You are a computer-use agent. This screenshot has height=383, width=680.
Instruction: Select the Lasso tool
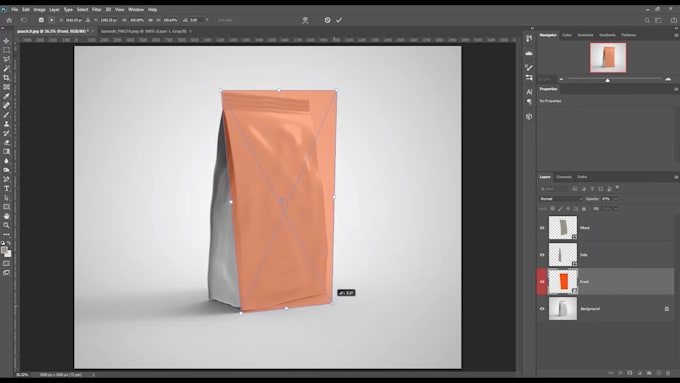coord(6,59)
